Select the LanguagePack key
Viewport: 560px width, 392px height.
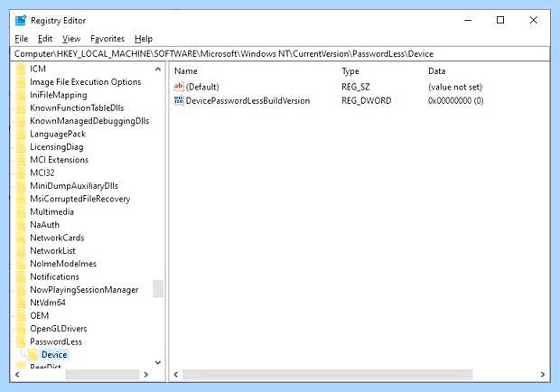(58, 134)
